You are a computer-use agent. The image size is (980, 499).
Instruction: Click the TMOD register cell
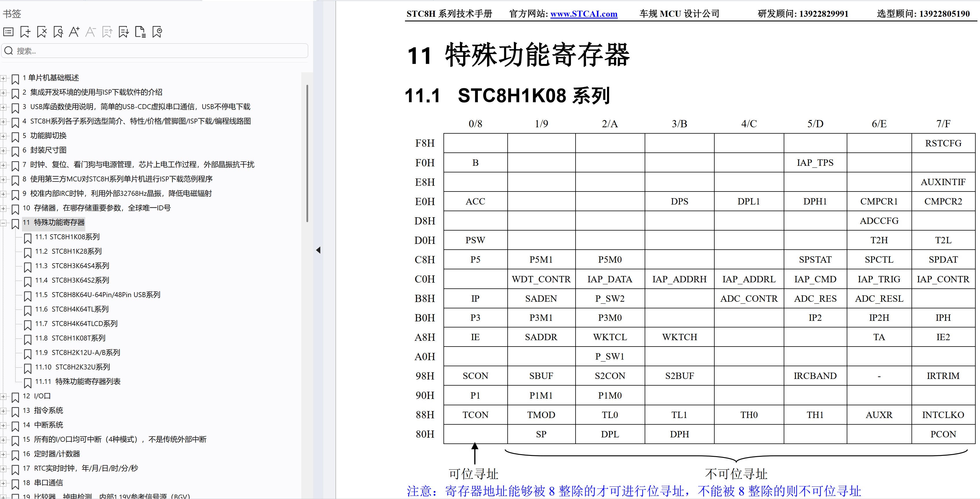(541, 415)
